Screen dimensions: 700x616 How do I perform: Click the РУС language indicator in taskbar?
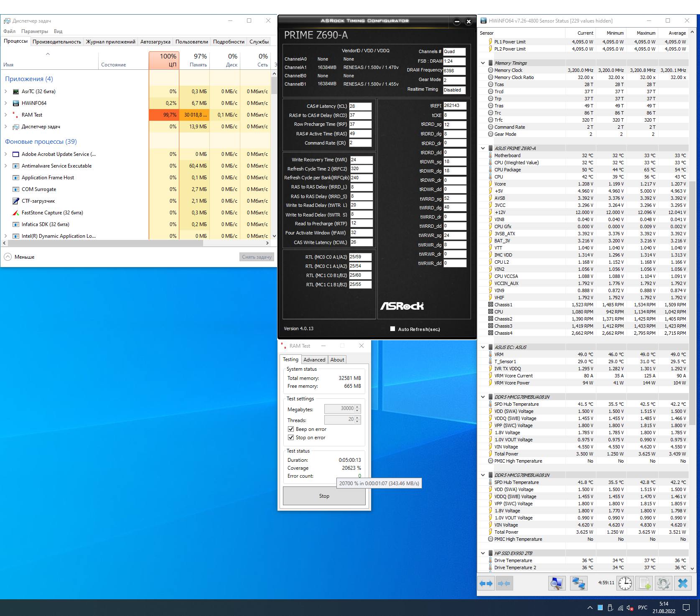(643, 608)
